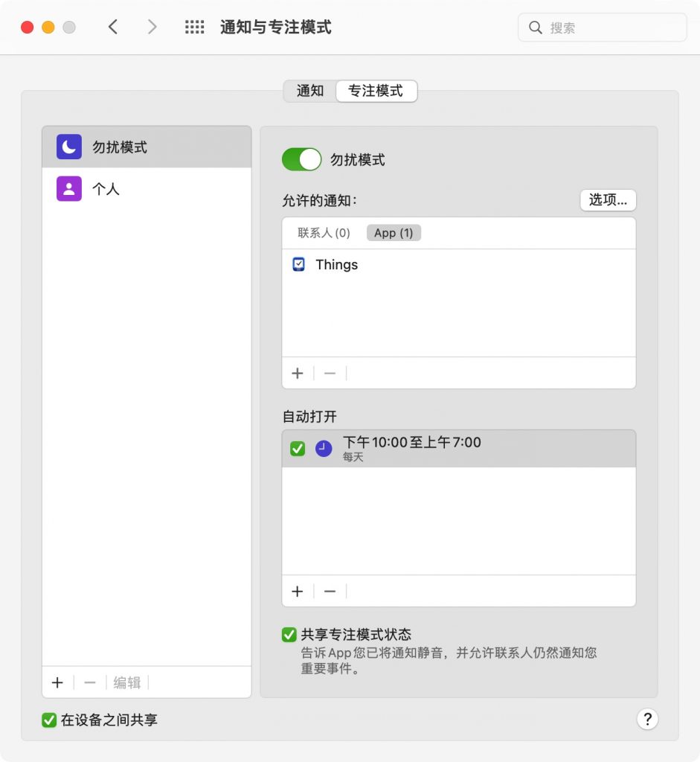The width and height of the screenshot is (700, 762).
Task: Select the App (1) tab
Action: click(x=394, y=233)
